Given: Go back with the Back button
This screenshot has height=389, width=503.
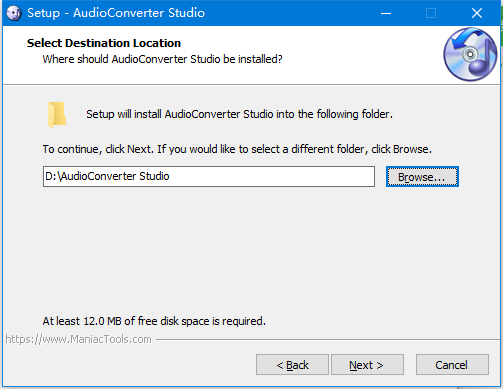Looking at the screenshot, I should 292,365.
